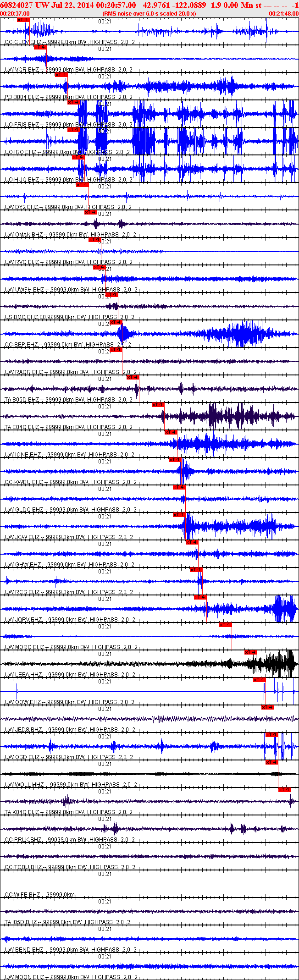Click the red pick flag on UW OMAK trace
The width and height of the screenshot is (299, 980).
90,212
